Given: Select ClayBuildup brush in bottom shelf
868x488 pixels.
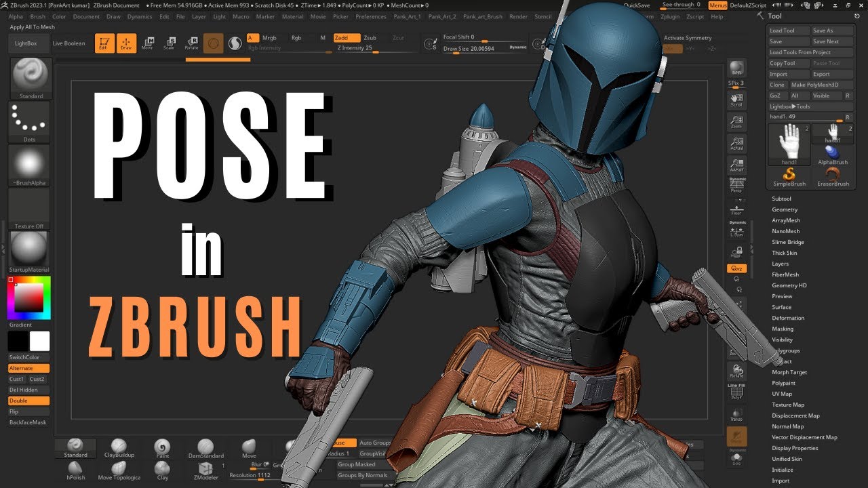Looking at the screenshot, I should (119, 448).
